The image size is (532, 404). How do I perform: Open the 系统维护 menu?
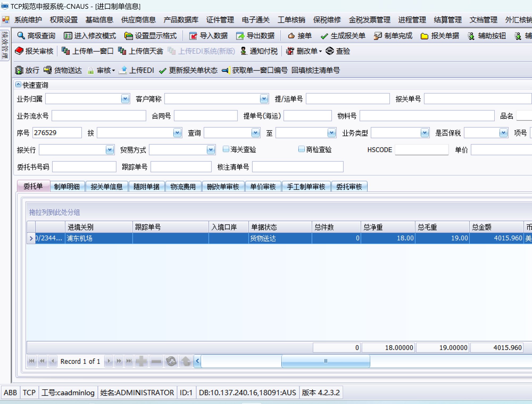28,20
